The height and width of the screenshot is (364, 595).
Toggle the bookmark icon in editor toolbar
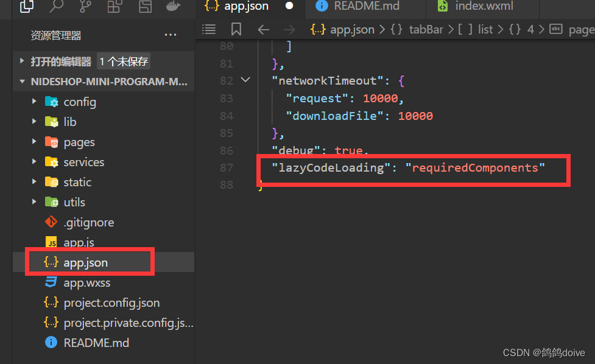coord(237,29)
